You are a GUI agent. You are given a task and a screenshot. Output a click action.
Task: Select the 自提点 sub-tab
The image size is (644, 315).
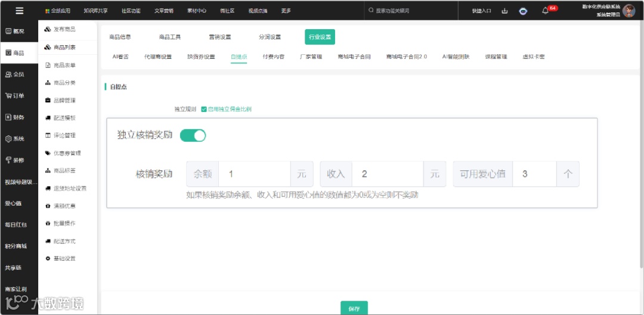[x=239, y=57]
